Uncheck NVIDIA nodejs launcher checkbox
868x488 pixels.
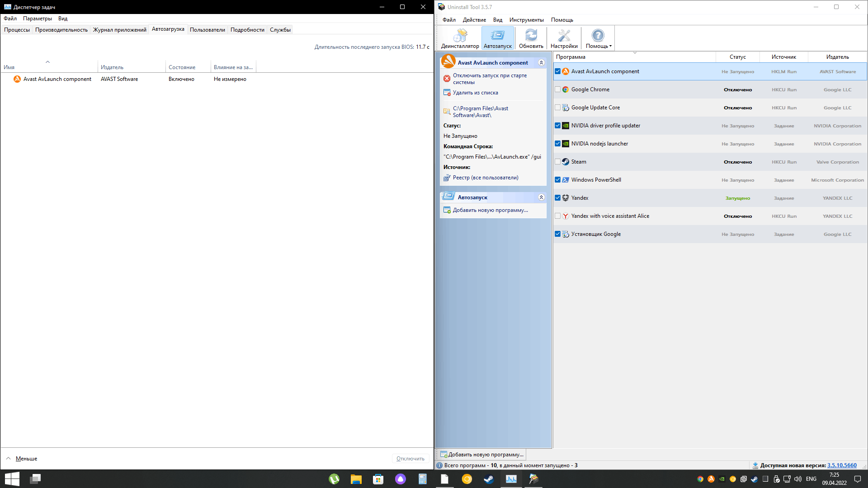(557, 144)
